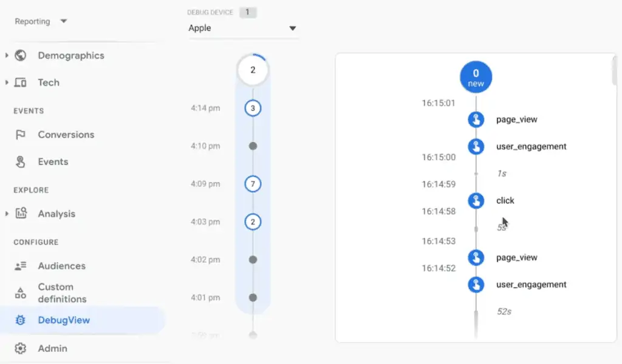622x364 pixels.
Task: Open the Reporting dropdown
Action: pyautogui.click(x=40, y=21)
